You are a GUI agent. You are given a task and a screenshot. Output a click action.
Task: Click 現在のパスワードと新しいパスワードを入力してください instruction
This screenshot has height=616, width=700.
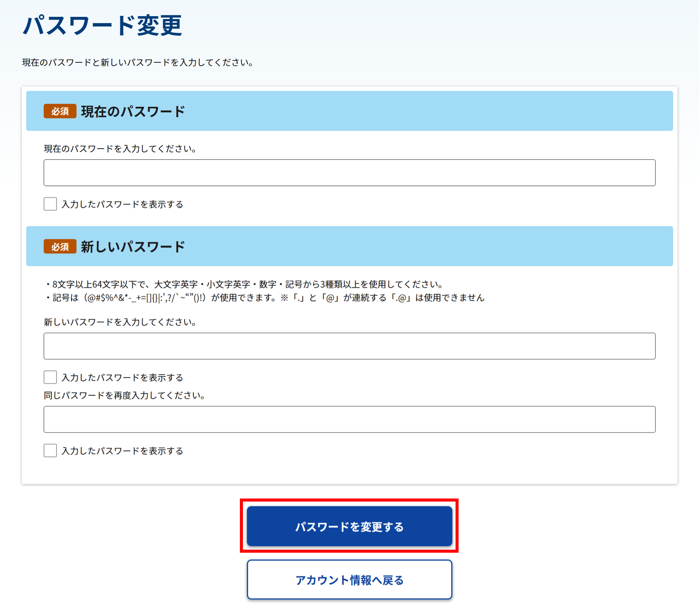tap(138, 62)
